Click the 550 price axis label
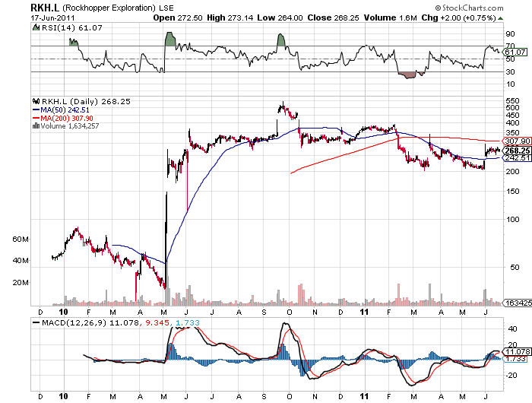 pyautogui.click(x=512, y=101)
